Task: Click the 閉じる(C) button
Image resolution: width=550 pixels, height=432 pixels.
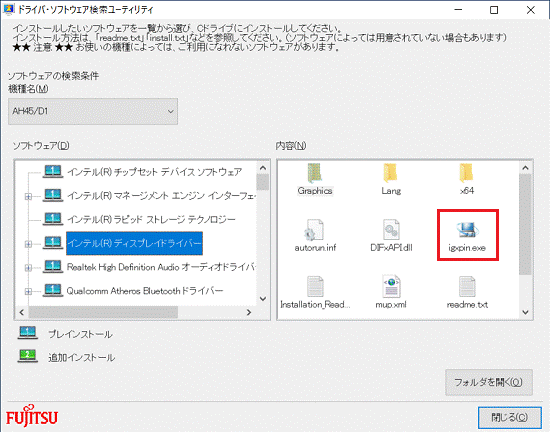Action: (x=509, y=417)
